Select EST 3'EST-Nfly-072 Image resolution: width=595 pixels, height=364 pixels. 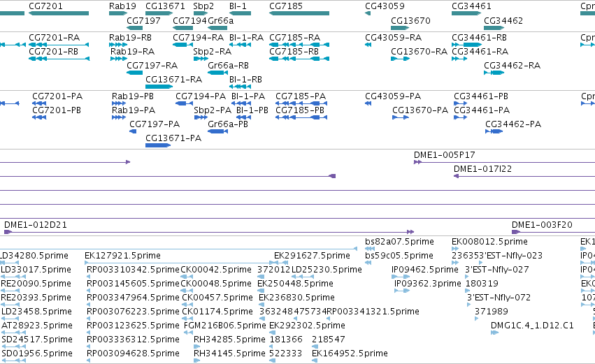tap(469, 305)
